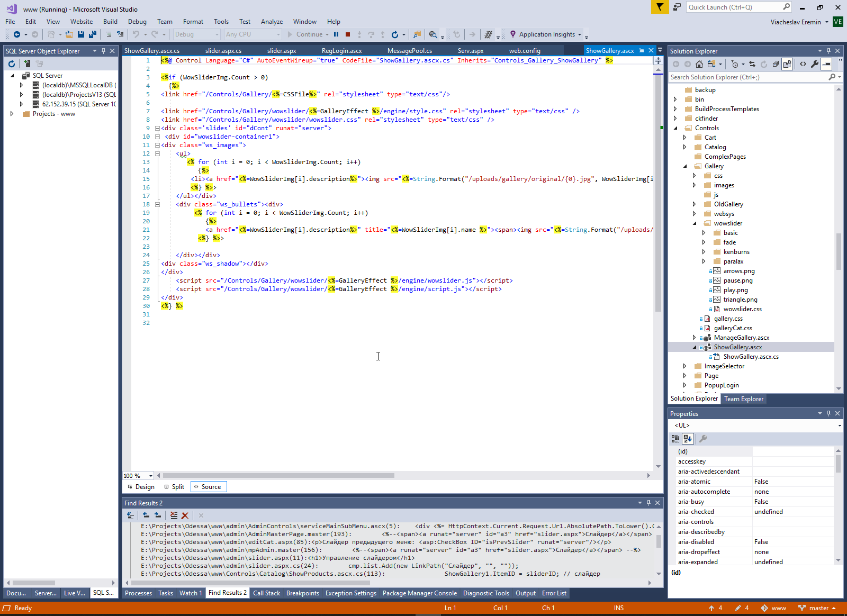Collapse the Controls folder in Solution Explorer
847x616 pixels.
coord(675,128)
